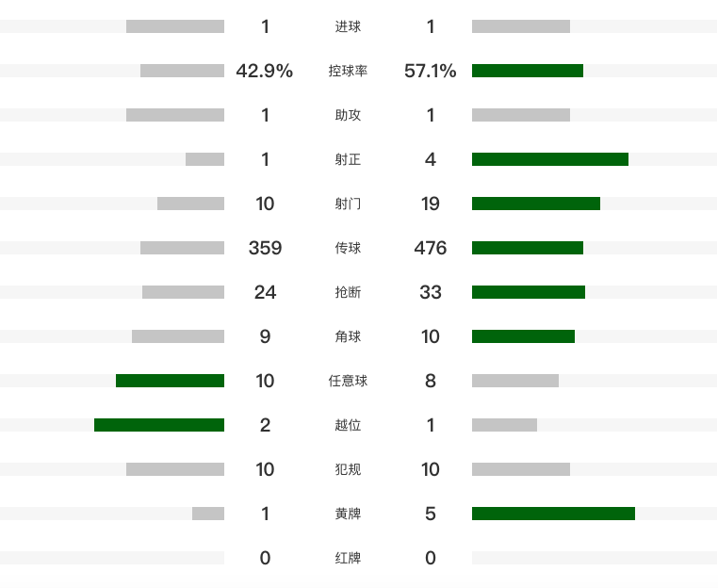718x588 pixels.
Task: Select the 控球率 label
Action: tap(348, 71)
